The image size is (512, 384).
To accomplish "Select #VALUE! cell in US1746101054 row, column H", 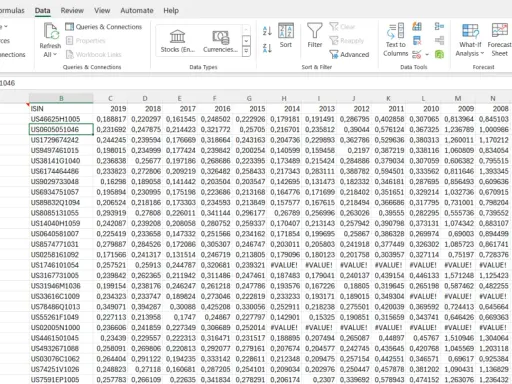I will click(x=284, y=265).
